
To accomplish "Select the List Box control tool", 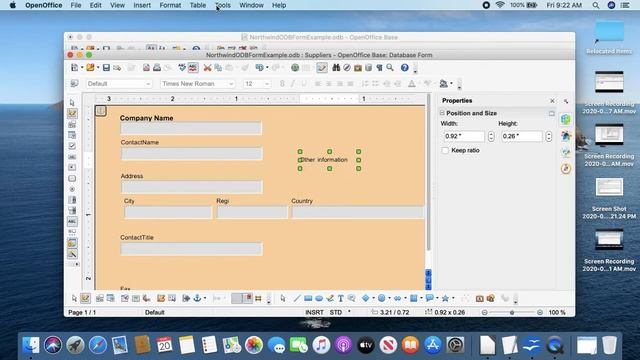I will (72, 200).
